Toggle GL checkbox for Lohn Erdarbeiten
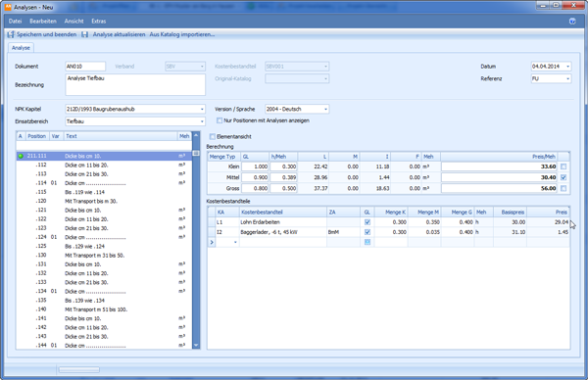Viewport: 588px width, 380px height. click(x=367, y=222)
